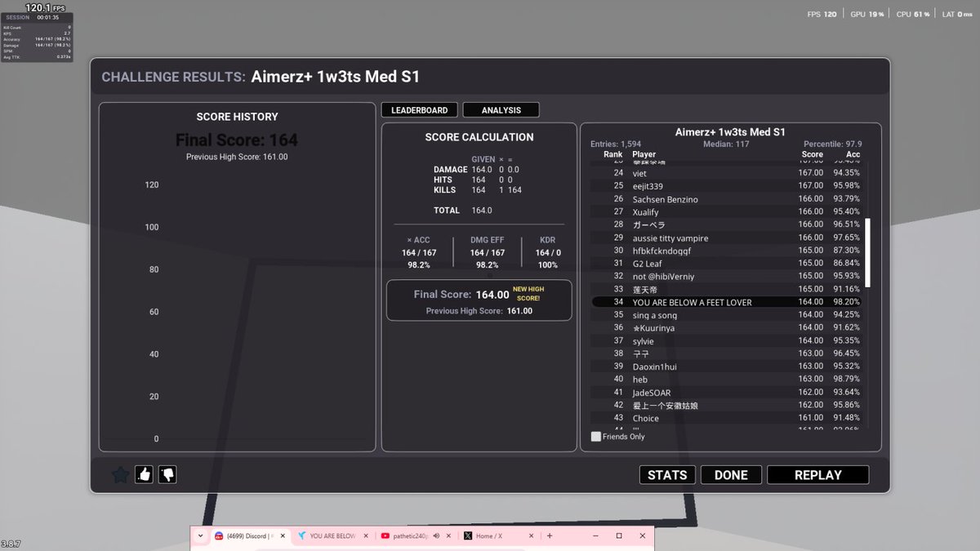Enable the Friends Only checkbox
980x551 pixels.
[595, 437]
